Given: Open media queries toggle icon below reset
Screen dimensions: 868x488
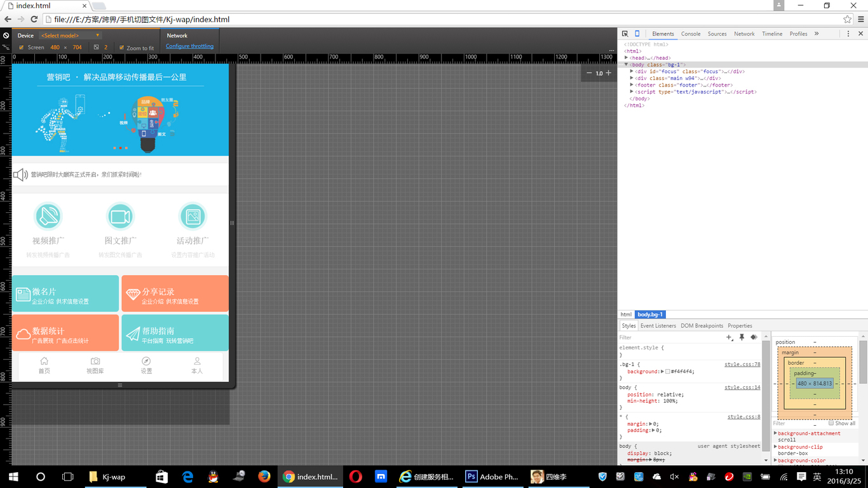Looking at the screenshot, I should (x=6, y=47).
